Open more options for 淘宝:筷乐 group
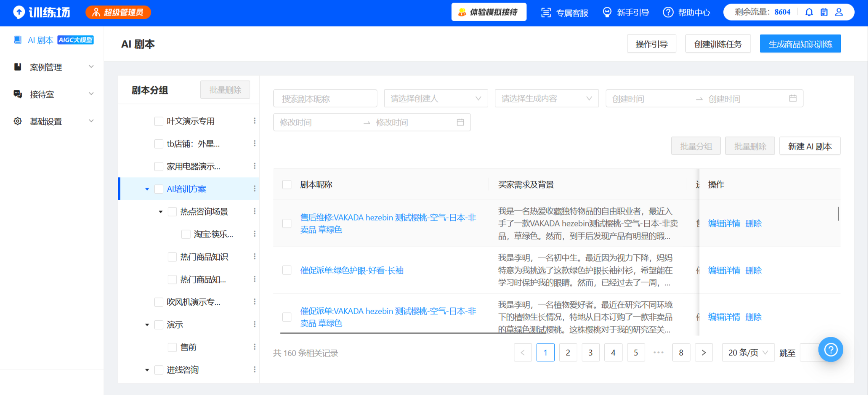868x395 pixels. click(254, 234)
